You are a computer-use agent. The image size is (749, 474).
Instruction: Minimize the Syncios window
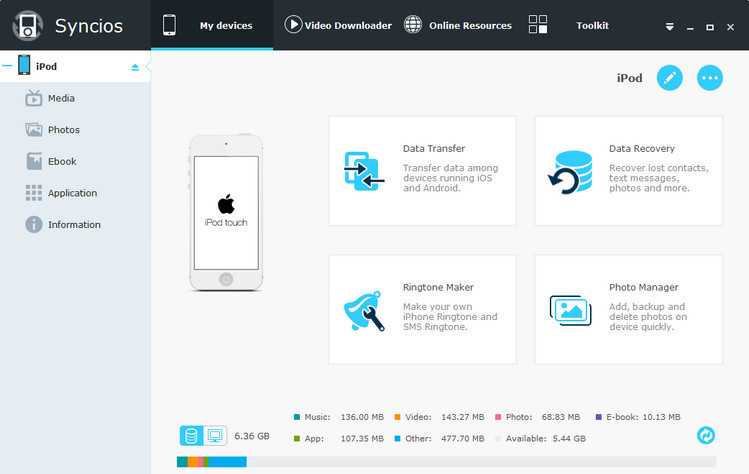click(x=690, y=28)
